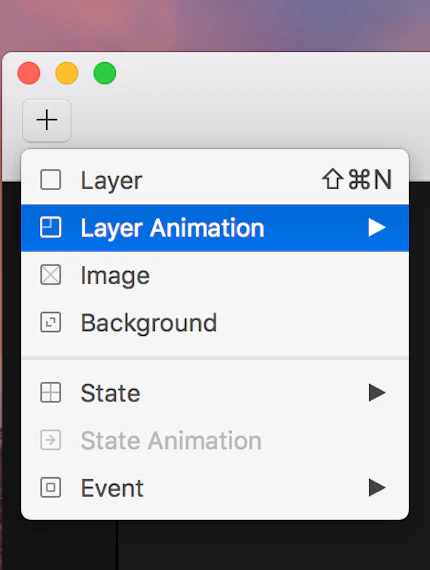This screenshot has height=570, width=430.
Task: Select the Layer menu item
Action: tap(215, 180)
